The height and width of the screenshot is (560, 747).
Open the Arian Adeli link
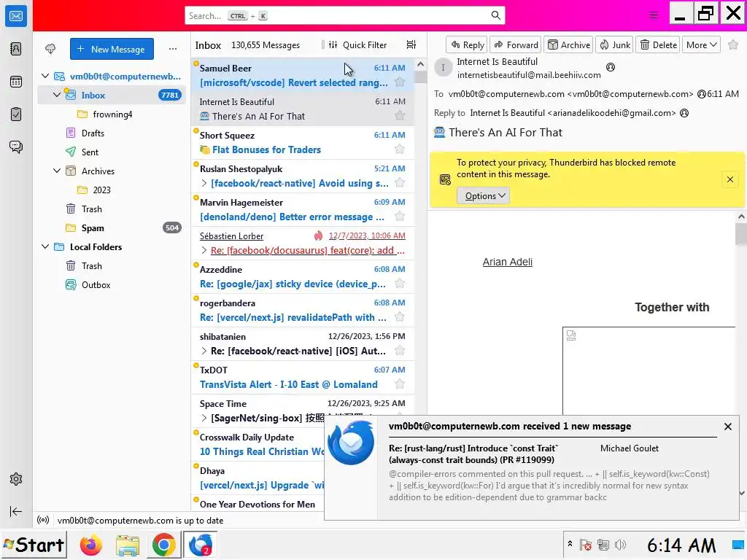pos(508,262)
